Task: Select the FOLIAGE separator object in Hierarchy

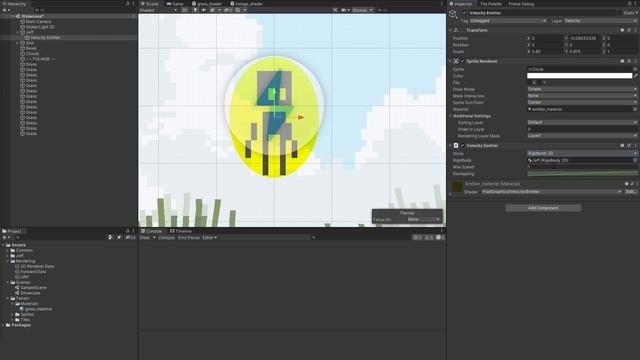Action: (41, 59)
